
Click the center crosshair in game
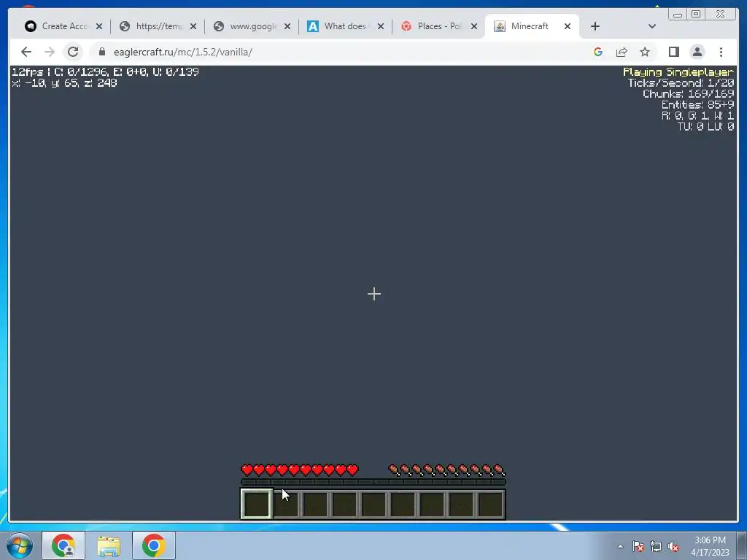pyautogui.click(x=374, y=294)
